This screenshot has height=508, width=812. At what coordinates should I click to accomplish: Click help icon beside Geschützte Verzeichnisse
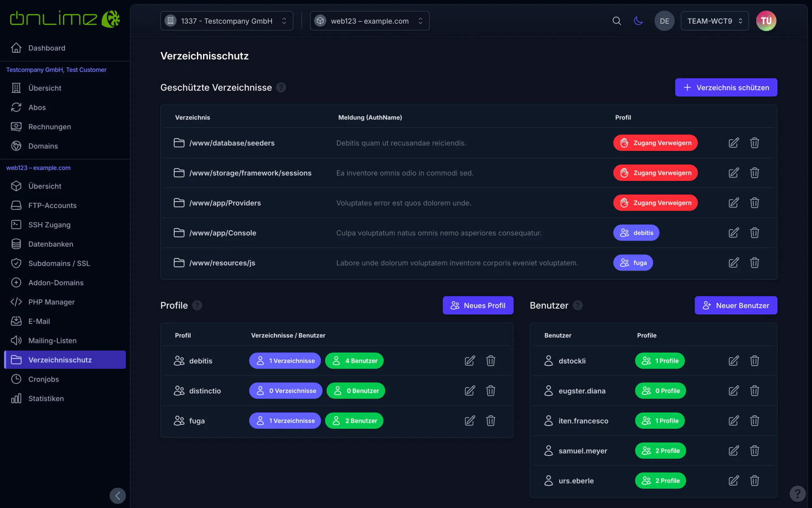[281, 87]
